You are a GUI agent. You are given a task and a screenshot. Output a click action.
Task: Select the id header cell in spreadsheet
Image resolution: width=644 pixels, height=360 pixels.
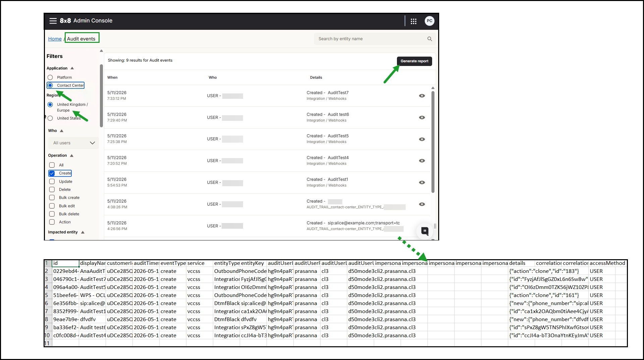66,263
